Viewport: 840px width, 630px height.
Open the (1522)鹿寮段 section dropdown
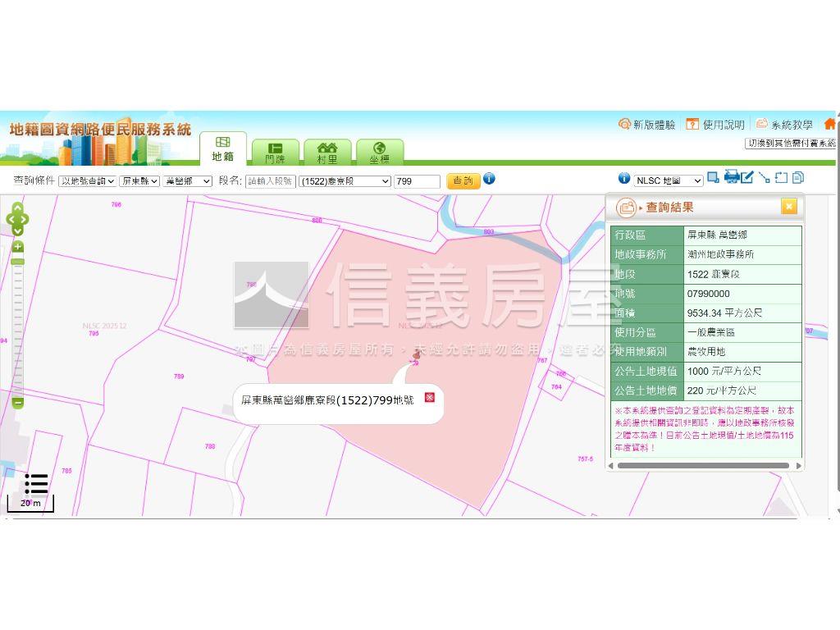pos(345,181)
